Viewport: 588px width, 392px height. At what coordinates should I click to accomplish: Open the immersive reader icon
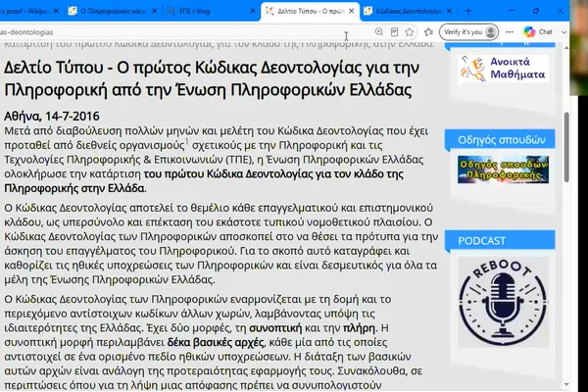coord(394,32)
